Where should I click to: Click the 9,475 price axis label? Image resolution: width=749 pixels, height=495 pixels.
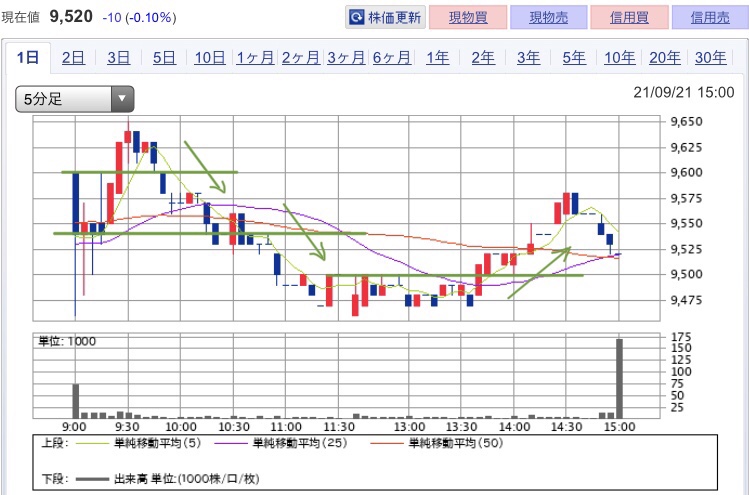pos(686,300)
